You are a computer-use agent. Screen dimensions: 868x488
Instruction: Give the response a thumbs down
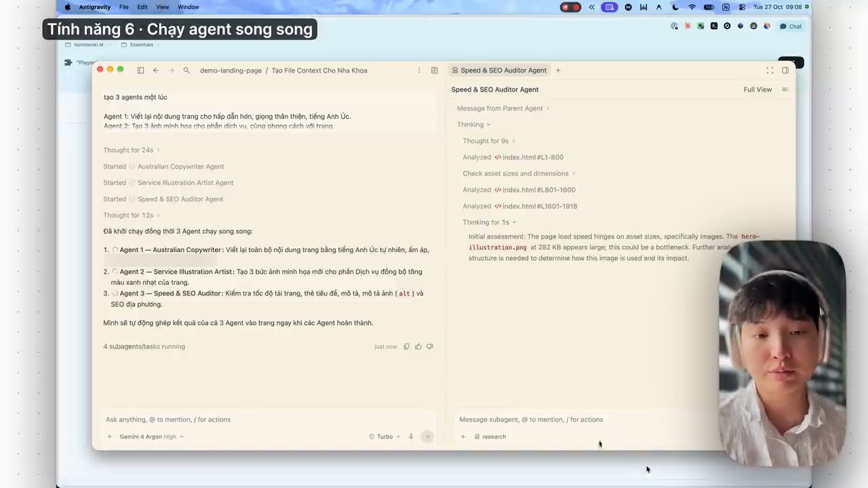pos(430,346)
